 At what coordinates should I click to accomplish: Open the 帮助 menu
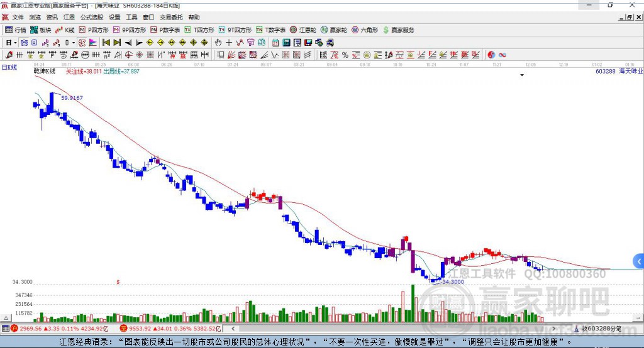pos(194,17)
